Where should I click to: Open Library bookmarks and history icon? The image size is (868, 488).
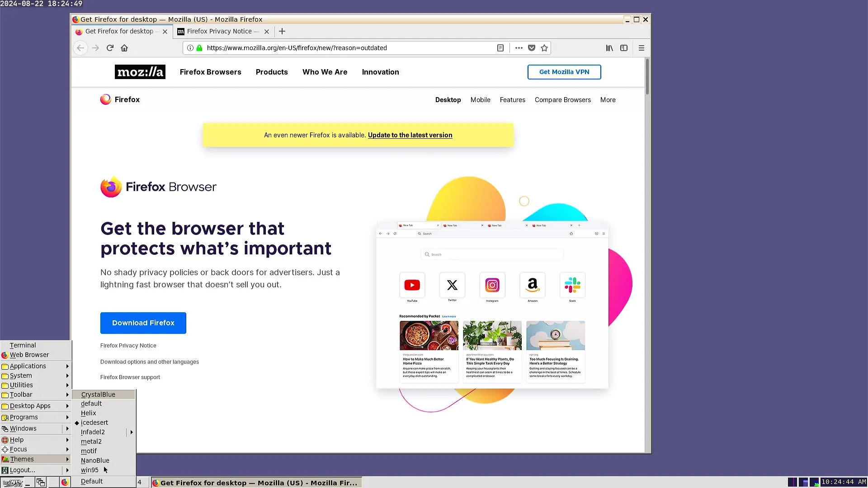pyautogui.click(x=609, y=48)
